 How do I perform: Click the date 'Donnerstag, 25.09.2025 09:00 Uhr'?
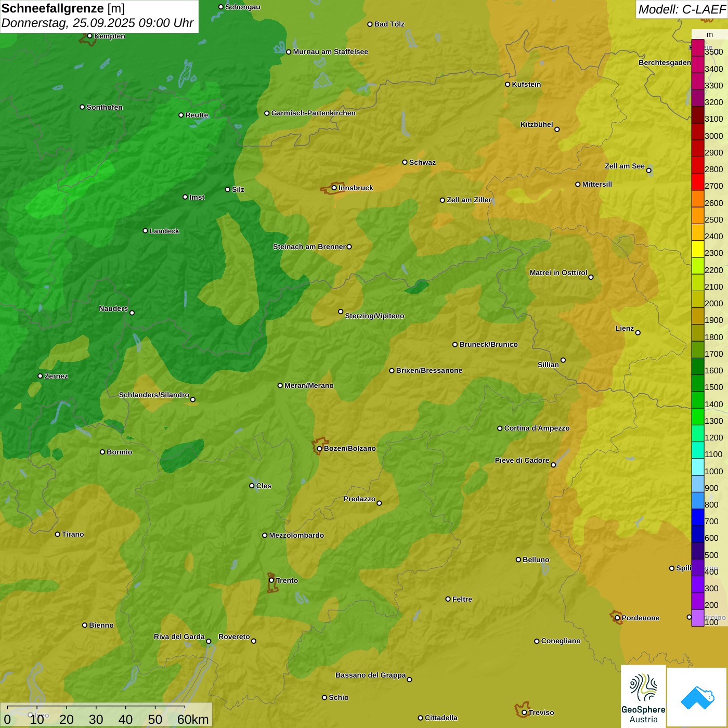point(97,23)
